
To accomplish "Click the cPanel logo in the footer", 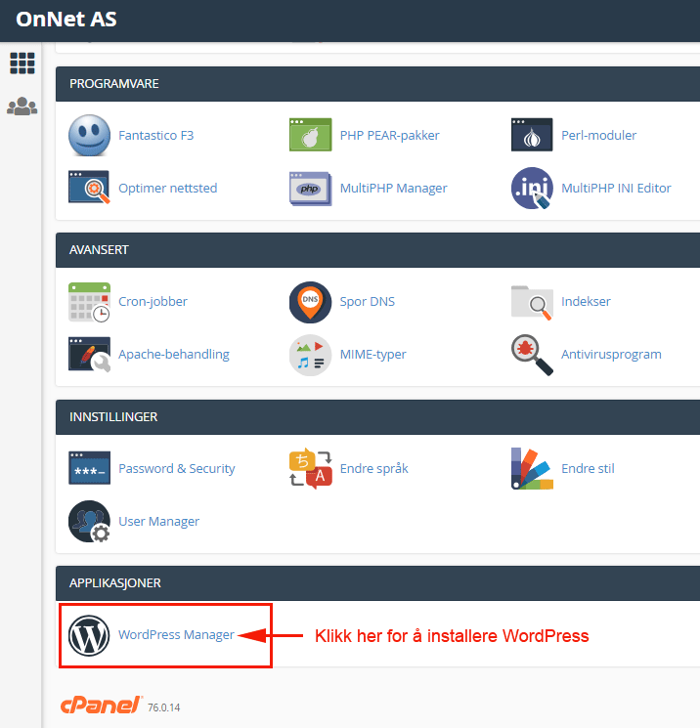I will tap(102, 705).
